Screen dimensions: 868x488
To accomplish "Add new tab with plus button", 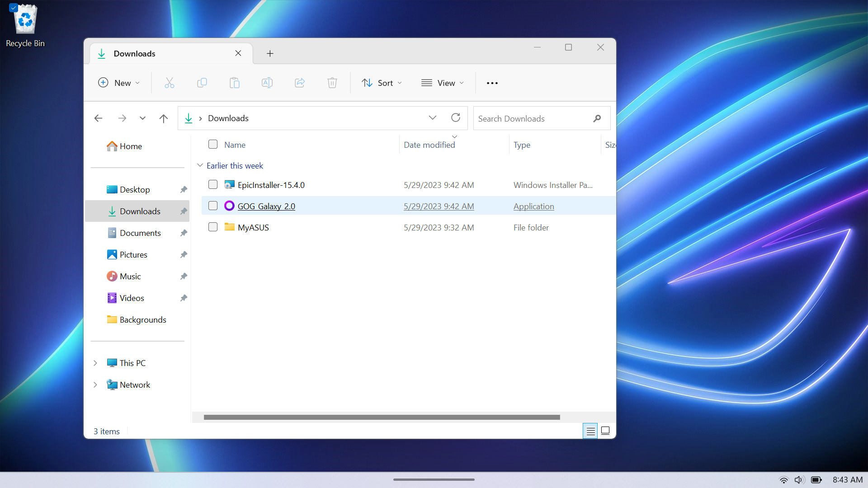I will point(270,53).
